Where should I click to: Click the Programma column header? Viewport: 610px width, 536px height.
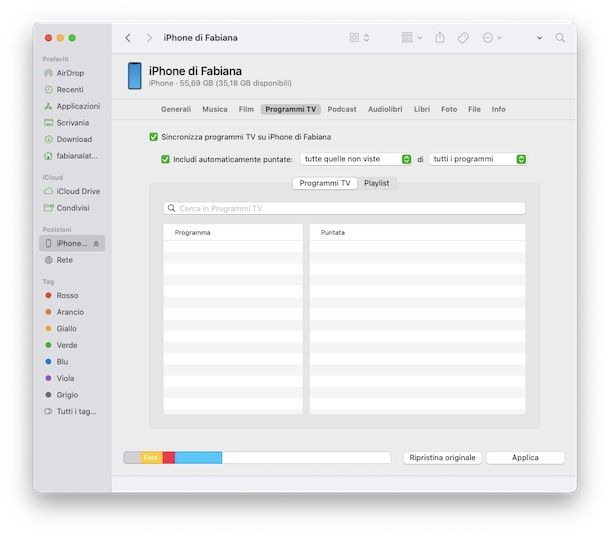(x=233, y=233)
